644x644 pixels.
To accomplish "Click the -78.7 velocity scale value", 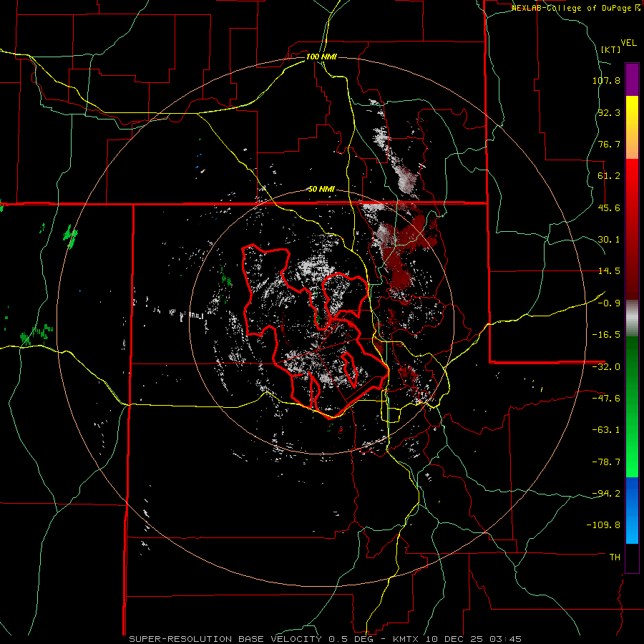I will click(606, 462).
